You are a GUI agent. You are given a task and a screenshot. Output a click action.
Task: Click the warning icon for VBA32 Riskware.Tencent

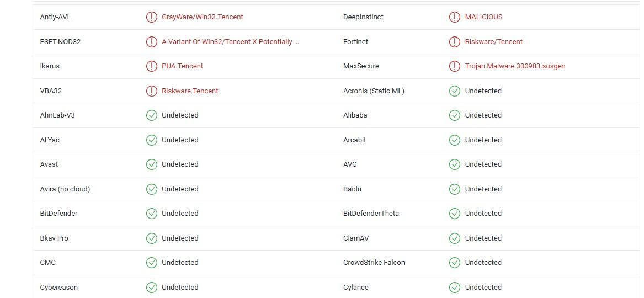(x=152, y=91)
